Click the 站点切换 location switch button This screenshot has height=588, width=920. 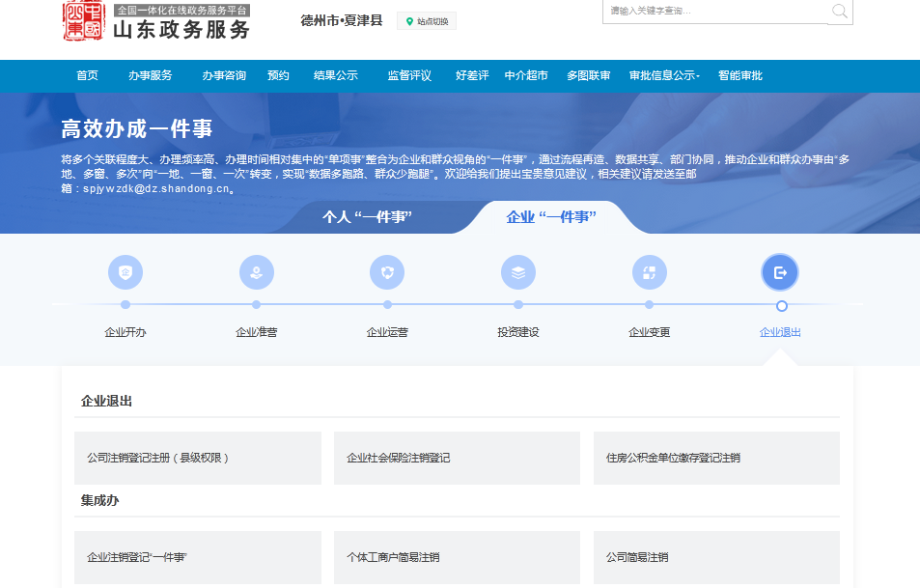point(427,21)
